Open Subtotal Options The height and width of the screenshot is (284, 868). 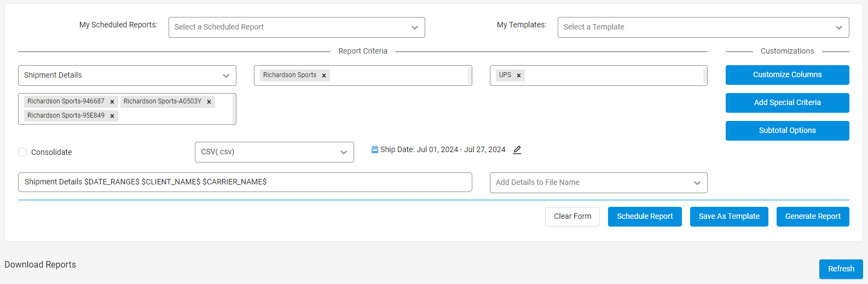[787, 131]
